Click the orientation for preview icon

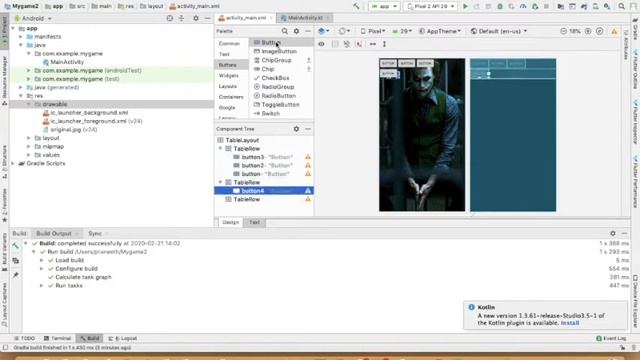coord(344,31)
